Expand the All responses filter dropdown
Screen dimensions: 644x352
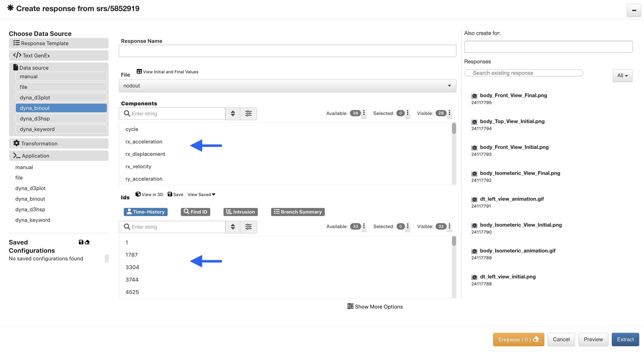623,76
